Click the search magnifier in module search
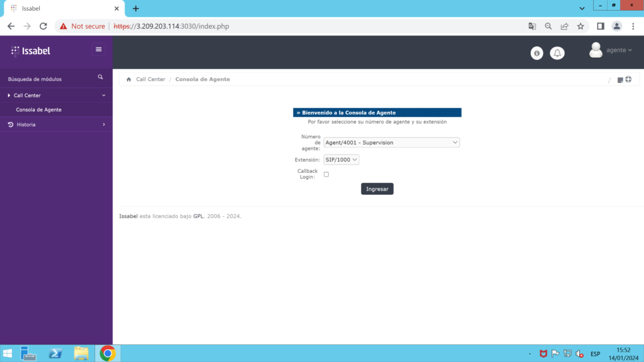The width and height of the screenshot is (644, 362). pos(100,77)
